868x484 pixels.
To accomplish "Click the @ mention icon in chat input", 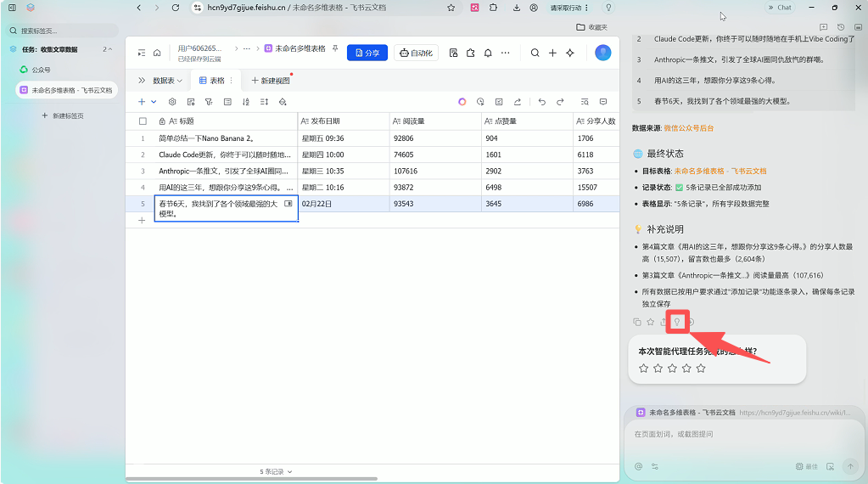I will click(x=638, y=466).
